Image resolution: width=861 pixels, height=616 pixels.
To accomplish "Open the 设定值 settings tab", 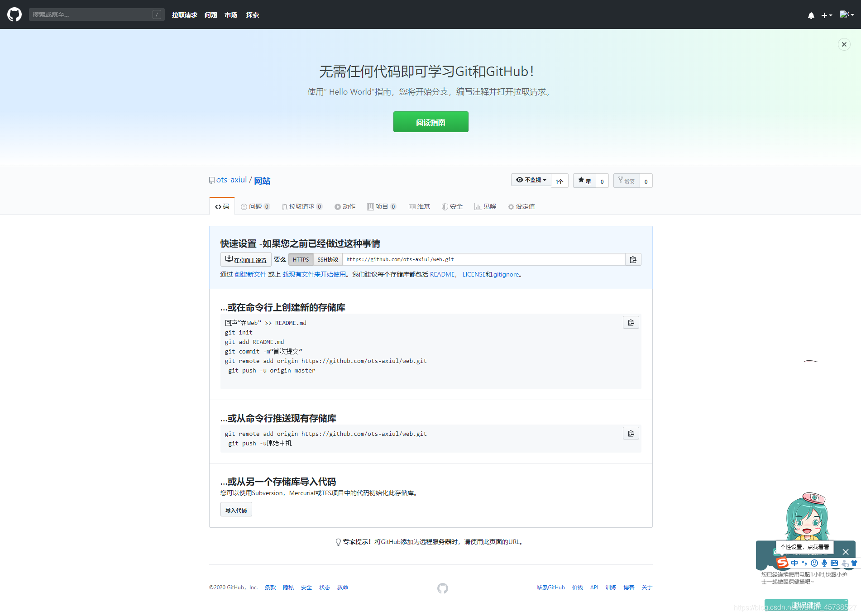I will pos(521,206).
